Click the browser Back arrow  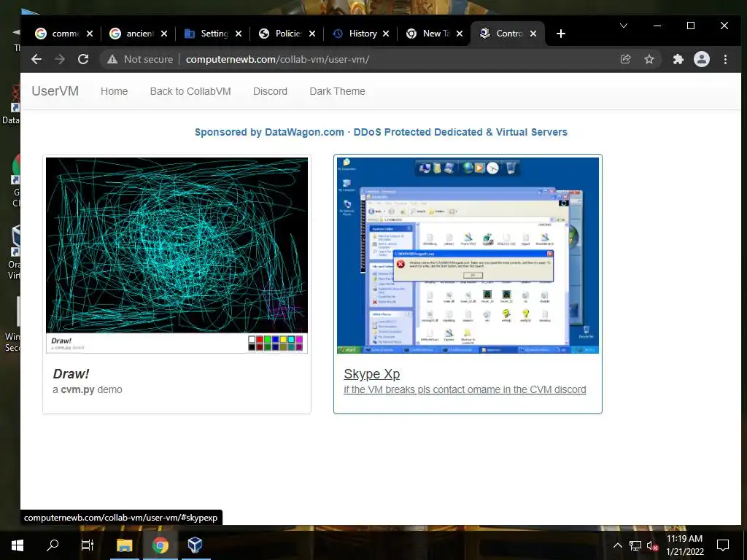point(36,59)
